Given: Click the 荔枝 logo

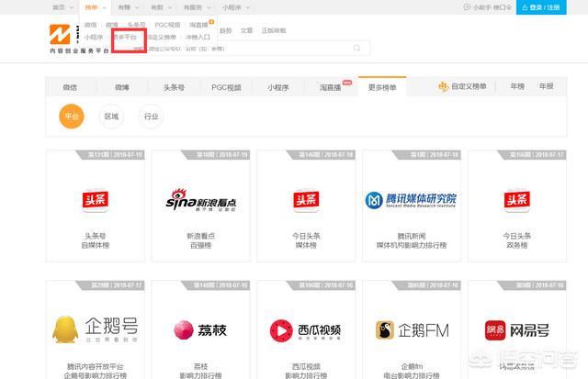Looking at the screenshot, I should point(200,330).
